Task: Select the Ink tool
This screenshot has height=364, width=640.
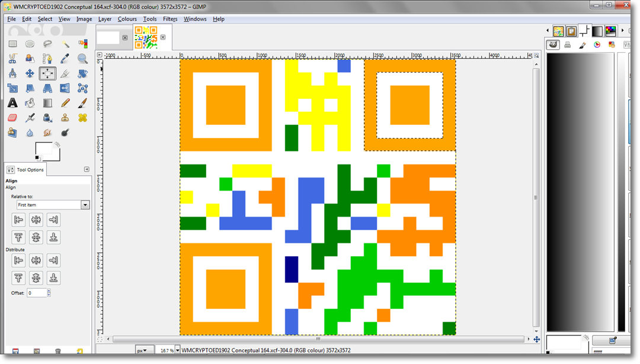Action: click(47, 118)
